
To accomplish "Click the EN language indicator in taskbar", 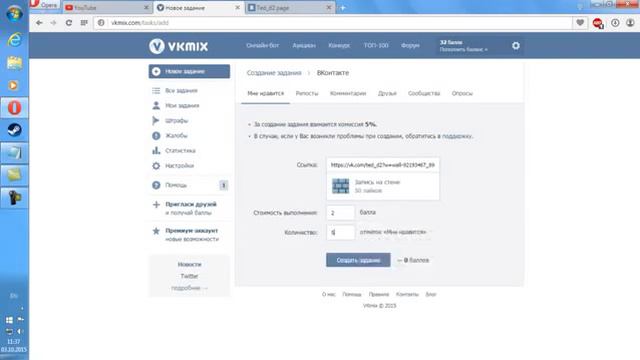I will tap(14, 296).
